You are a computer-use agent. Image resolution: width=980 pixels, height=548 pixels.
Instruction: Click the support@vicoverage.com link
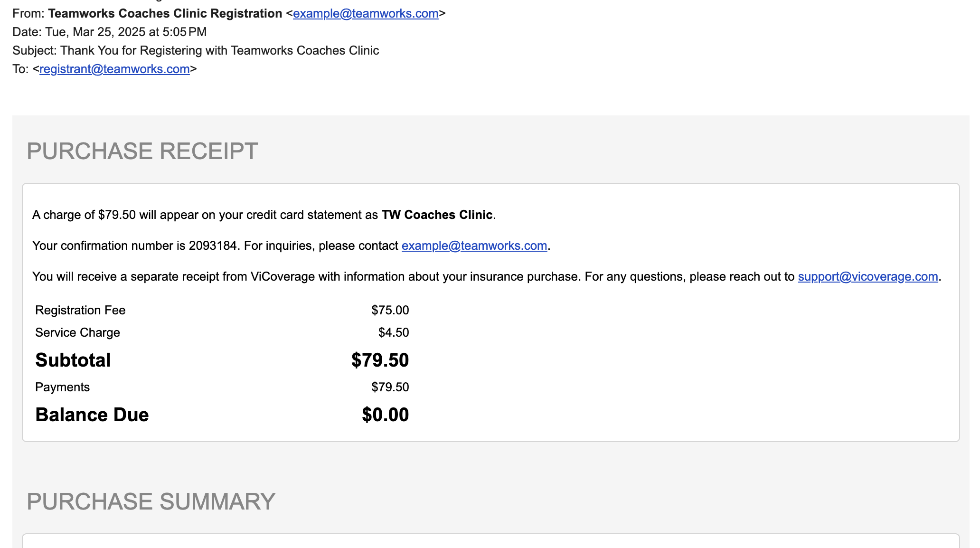(868, 277)
